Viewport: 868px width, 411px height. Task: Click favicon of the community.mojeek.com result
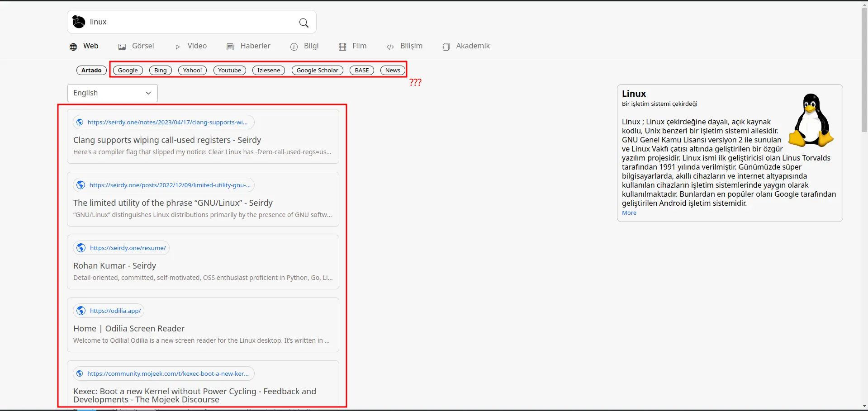click(80, 373)
